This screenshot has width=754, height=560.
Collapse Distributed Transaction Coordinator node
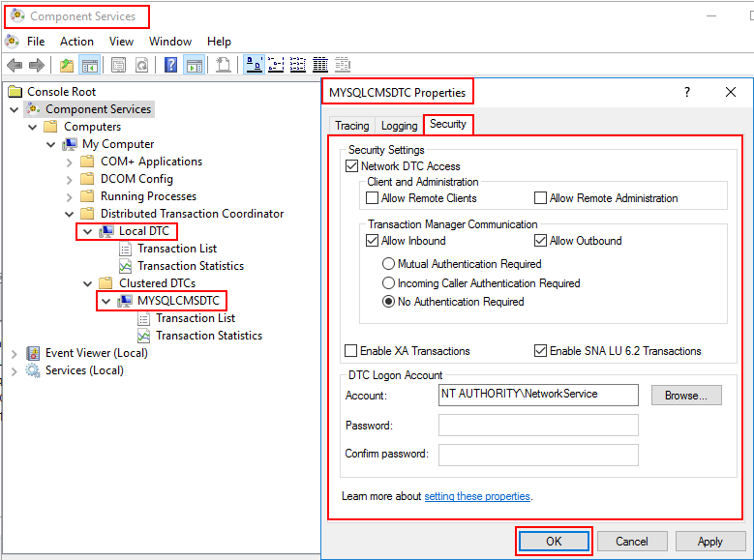(70, 214)
